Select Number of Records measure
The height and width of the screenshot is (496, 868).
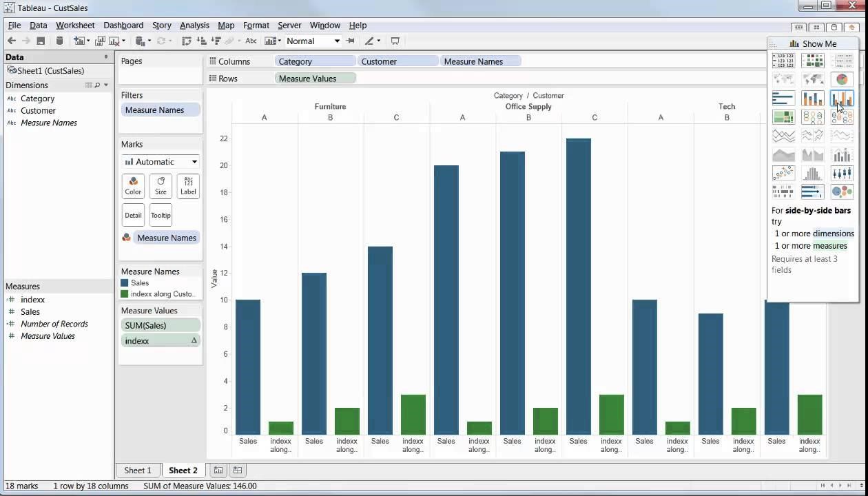(54, 324)
